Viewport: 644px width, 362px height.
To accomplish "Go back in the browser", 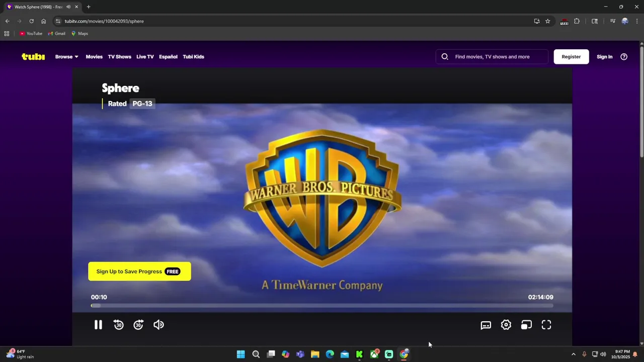I will (x=7, y=21).
